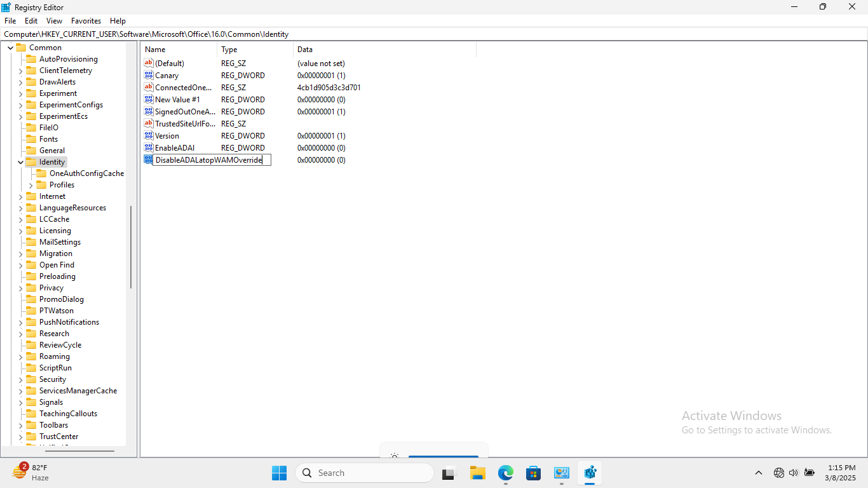Click the registry path address bar
Screen dimensions: 868x488
tap(434, 34)
